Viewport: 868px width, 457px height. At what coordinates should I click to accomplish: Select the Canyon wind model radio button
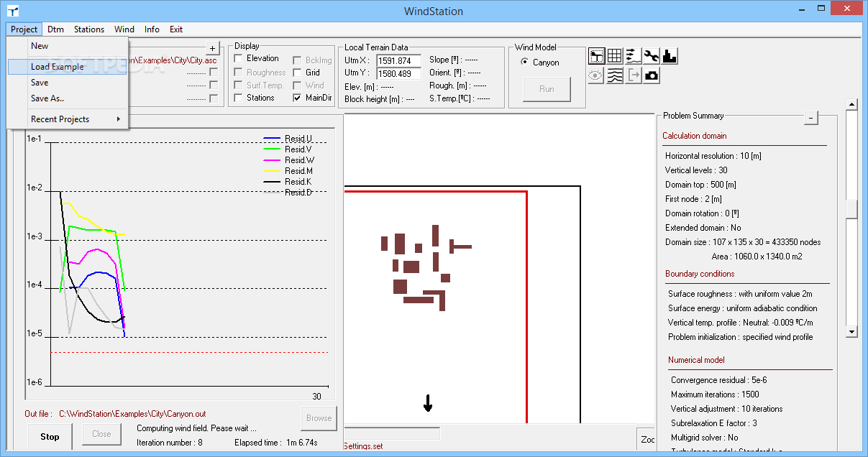click(524, 63)
